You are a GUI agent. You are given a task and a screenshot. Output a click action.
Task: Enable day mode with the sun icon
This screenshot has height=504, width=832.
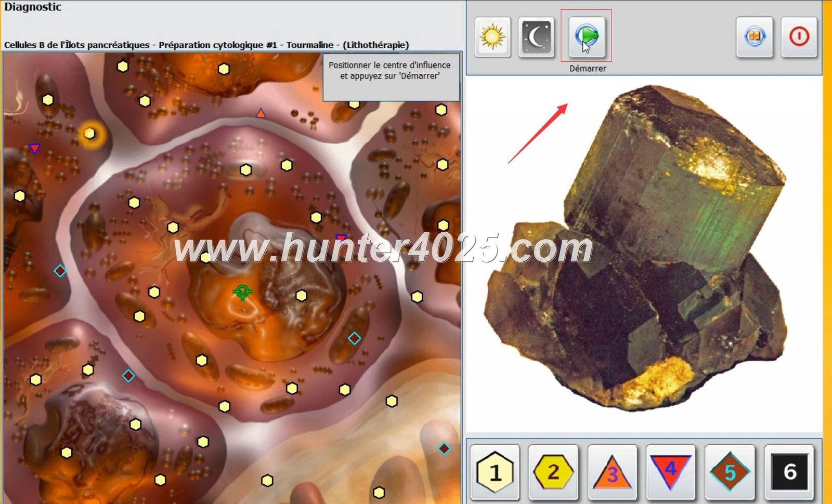pos(492,36)
